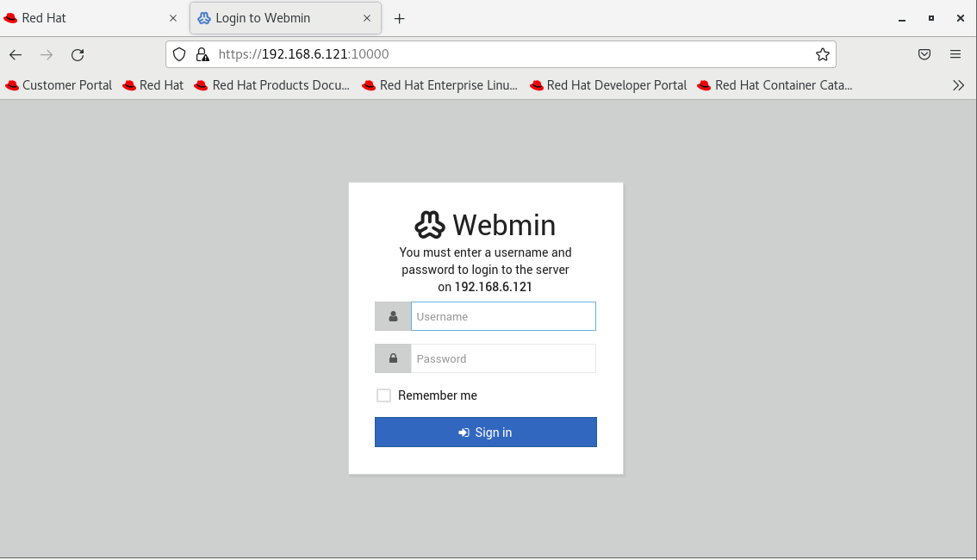Viewport: 977px width, 560px height.
Task: Open the Save to Pocket icon
Action: (x=924, y=54)
